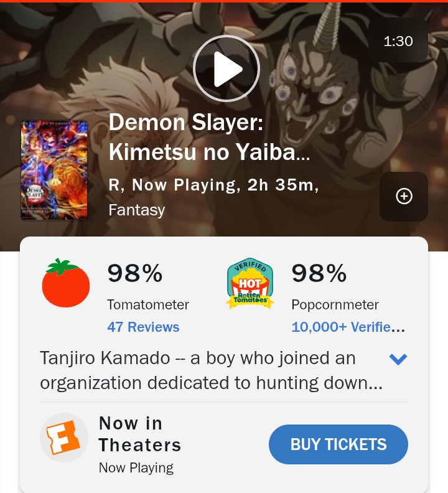Click the Verified Hot popcorn badge

pyautogui.click(x=250, y=283)
